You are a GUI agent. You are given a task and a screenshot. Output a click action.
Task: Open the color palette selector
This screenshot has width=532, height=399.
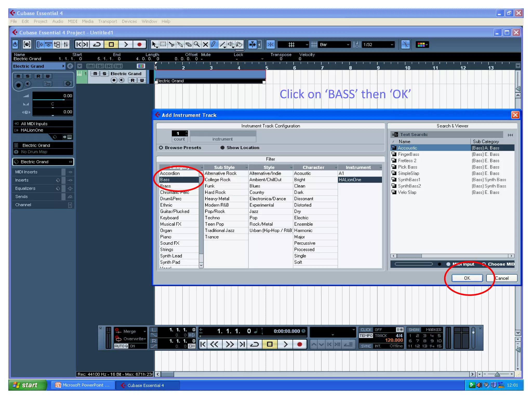click(x=422, y=45)
